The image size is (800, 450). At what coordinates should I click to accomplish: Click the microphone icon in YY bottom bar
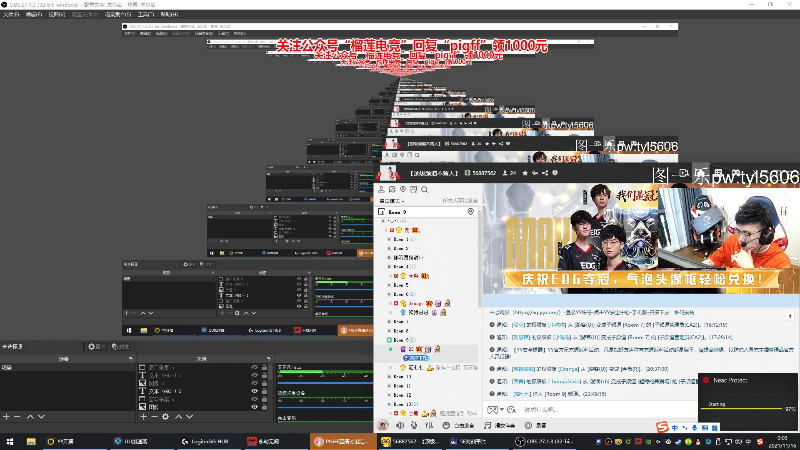414,425
